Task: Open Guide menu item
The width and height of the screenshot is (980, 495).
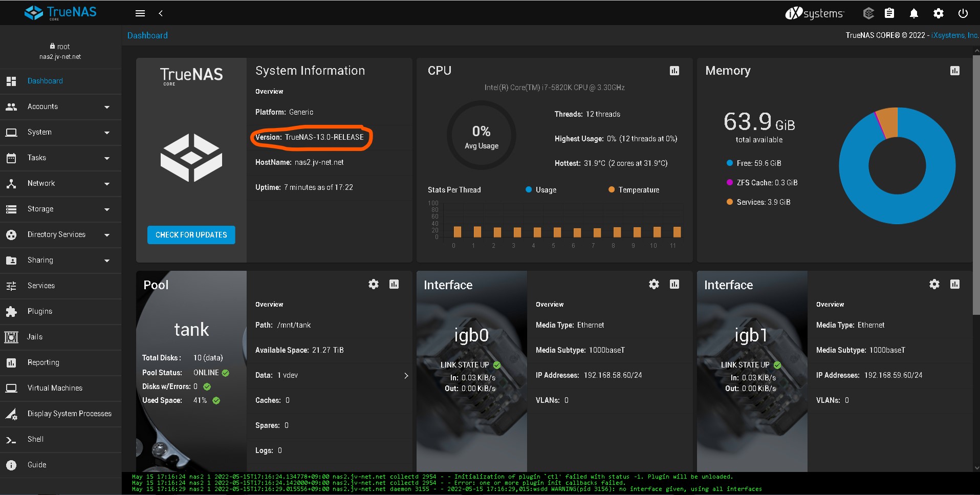Action: click(x=60, y=465)
